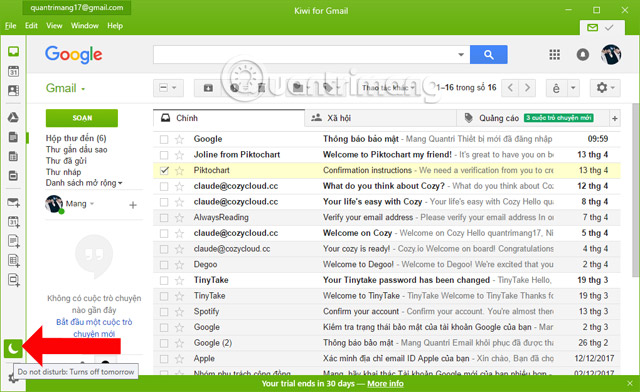640x392 pixels.
Task: Star the Joline from Piktochart email
Action: pos(179,155)
